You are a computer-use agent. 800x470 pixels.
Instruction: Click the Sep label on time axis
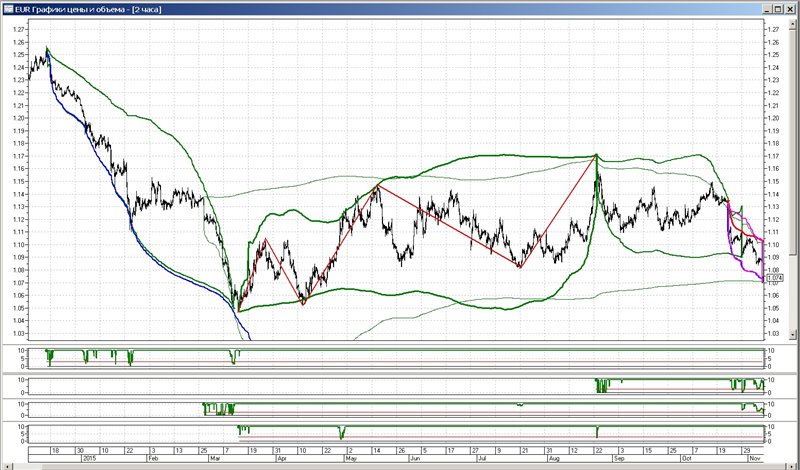pyautogui.click(x=619, y=458)
